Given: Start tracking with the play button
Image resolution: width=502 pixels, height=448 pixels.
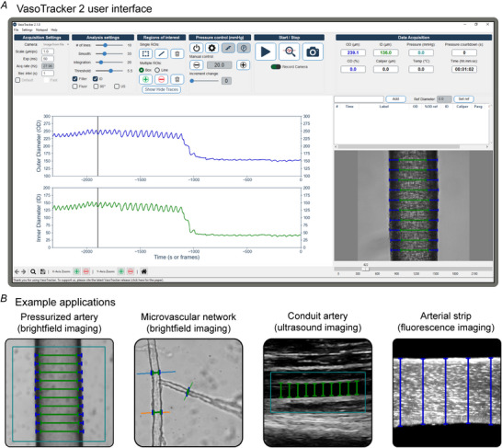Looking at the screenshot, I should (265, 52).
